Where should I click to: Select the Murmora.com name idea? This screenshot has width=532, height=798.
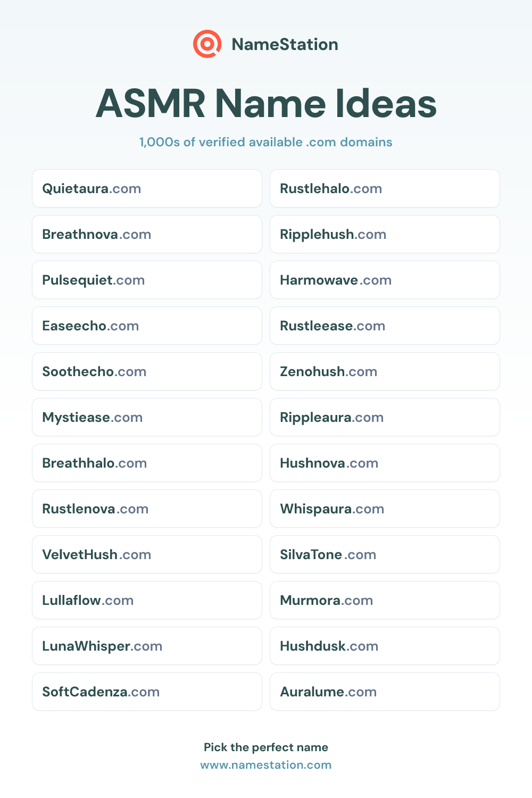click(385, 600)
